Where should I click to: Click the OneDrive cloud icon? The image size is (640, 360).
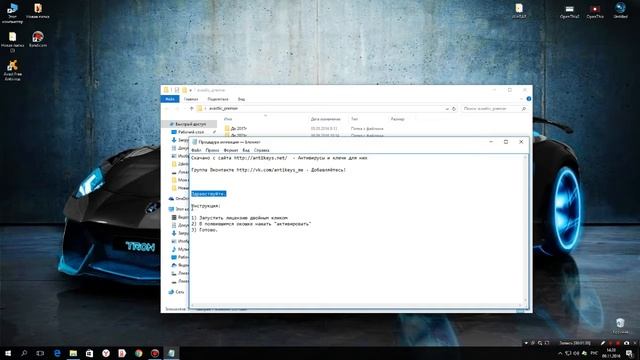tap(171, 198)
